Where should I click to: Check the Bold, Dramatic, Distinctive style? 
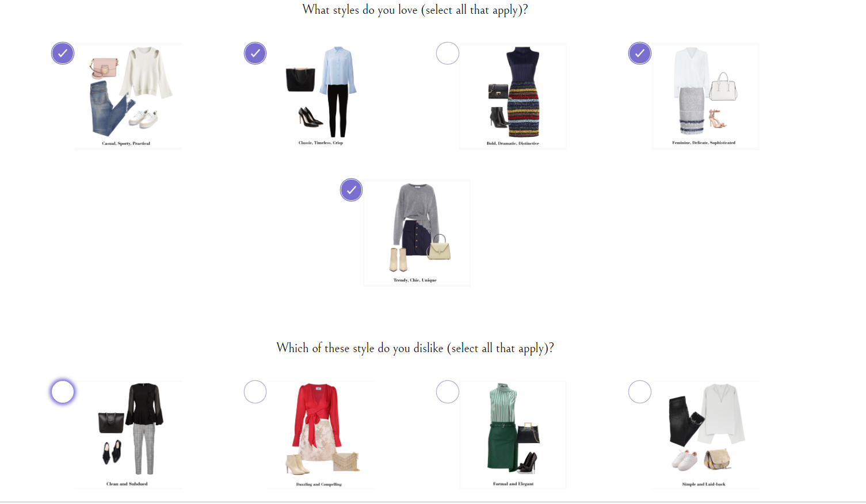448,54
